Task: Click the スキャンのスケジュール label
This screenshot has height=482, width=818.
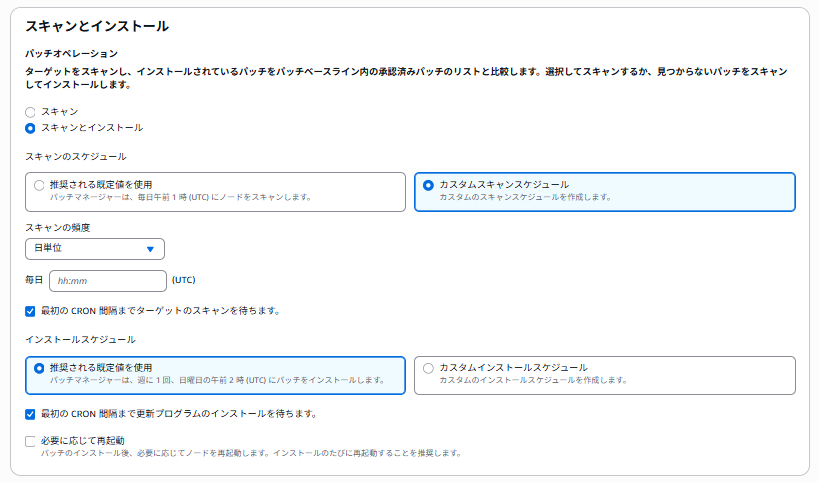Action: point(76,157)
